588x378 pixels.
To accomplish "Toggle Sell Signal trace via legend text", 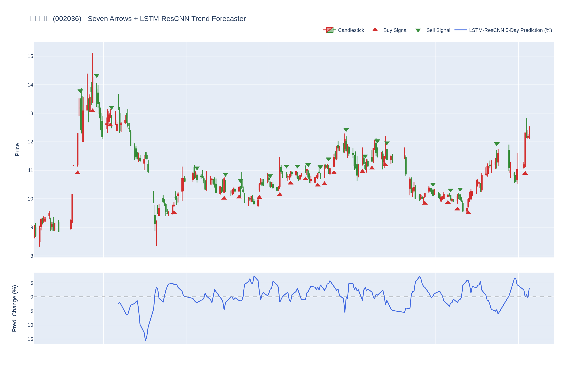I will pos(438,30).
